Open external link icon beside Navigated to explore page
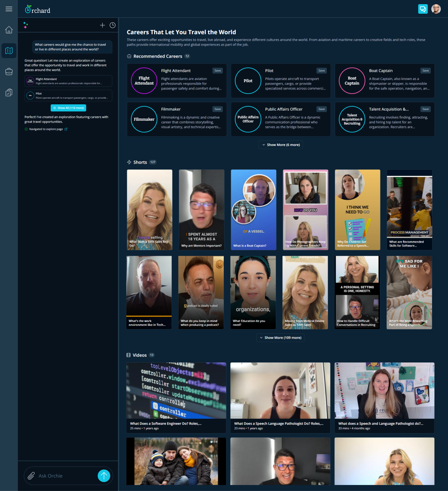The width and height of the screenshot is (448, 491). tap(66, 129)
